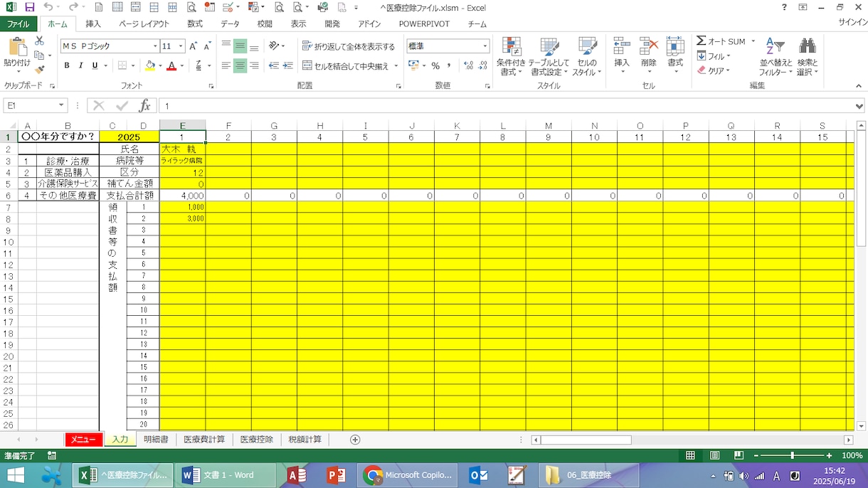Expand the Name Box dropdown arrow

pos(61,106)
